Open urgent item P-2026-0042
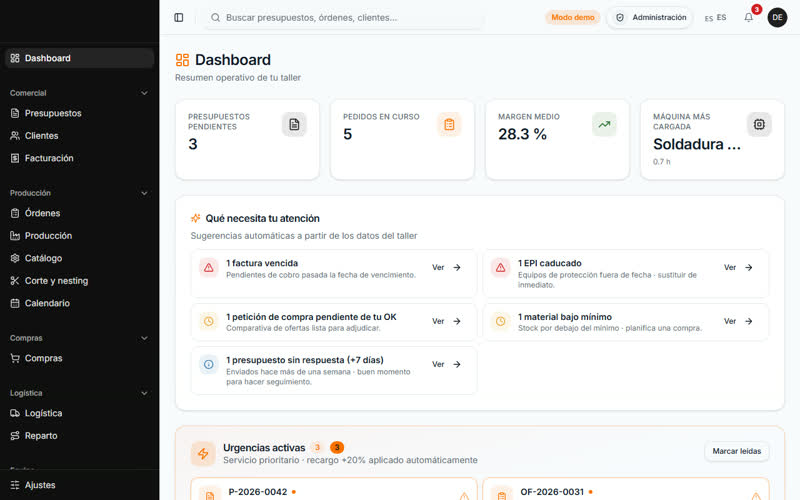800x500 pixels. point(334,490)
